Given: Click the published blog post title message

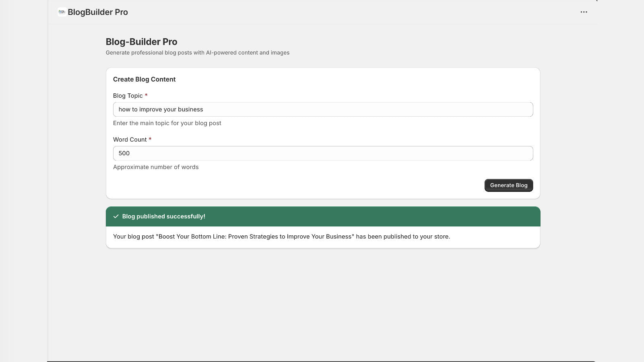Looking at the screenshot, I should coord(281,237).
